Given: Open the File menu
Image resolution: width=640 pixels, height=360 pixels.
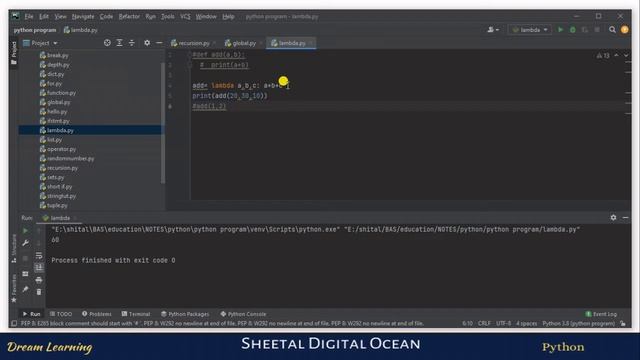Looking at the screenshot, I should 29,17.
